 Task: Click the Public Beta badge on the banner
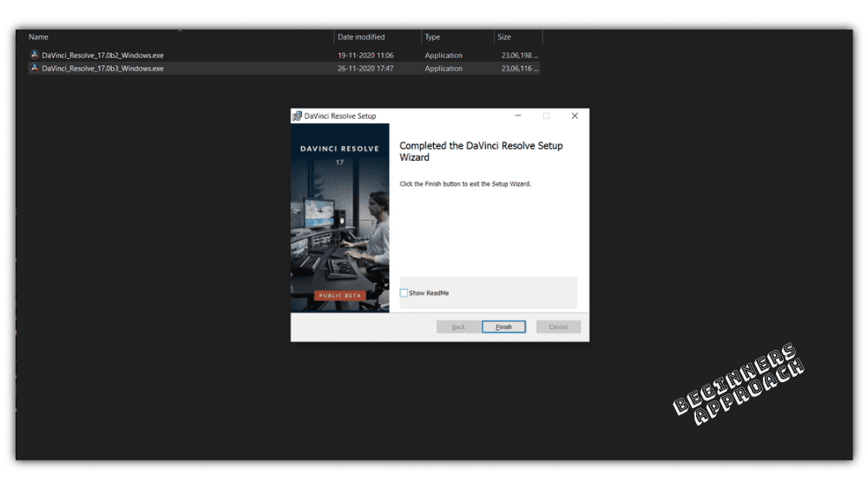340,295
